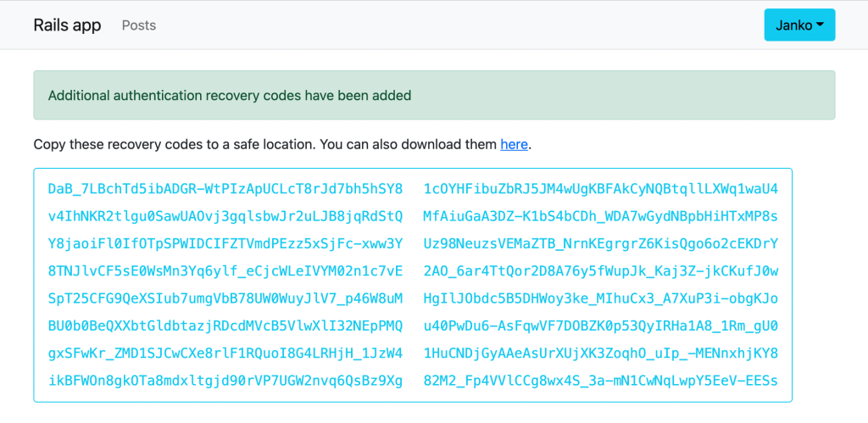The width and height of the screenshot is (868, 423).
Task: Click the green recovery codes added alert
Action: (x=434, y=95)
